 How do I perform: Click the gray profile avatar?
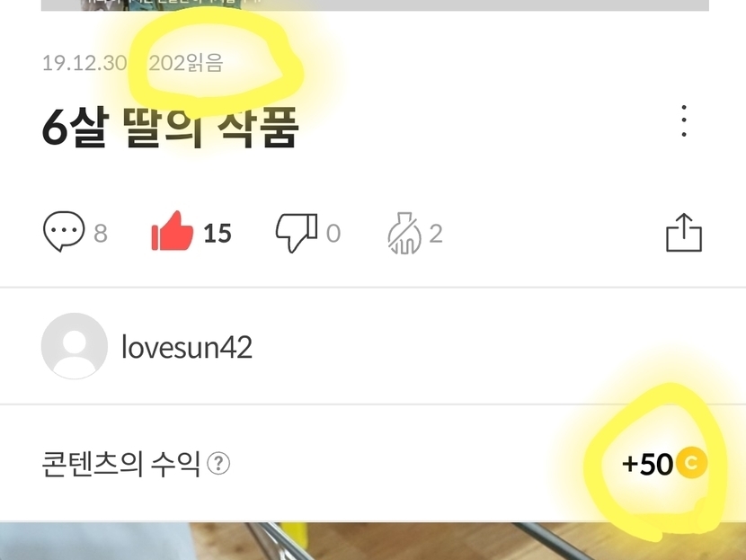coord(75,346)
